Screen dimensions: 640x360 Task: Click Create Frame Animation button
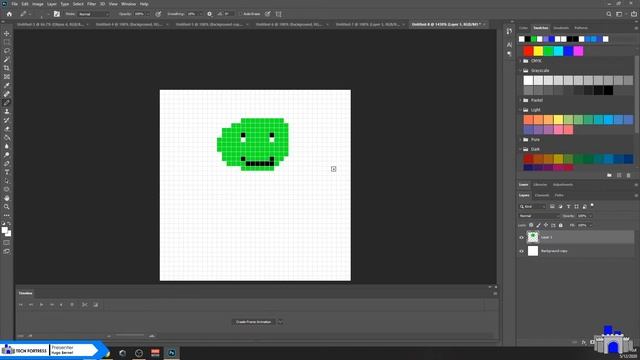pos(253,322)
